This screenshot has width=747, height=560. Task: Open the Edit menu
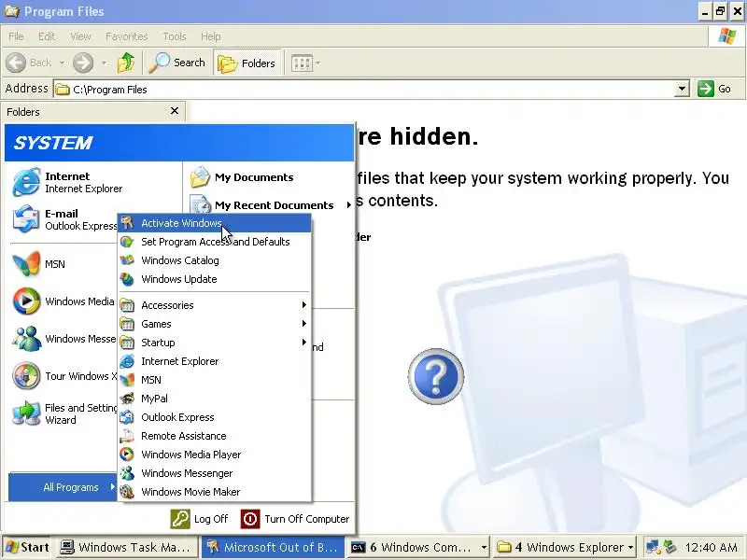point(47,36)
